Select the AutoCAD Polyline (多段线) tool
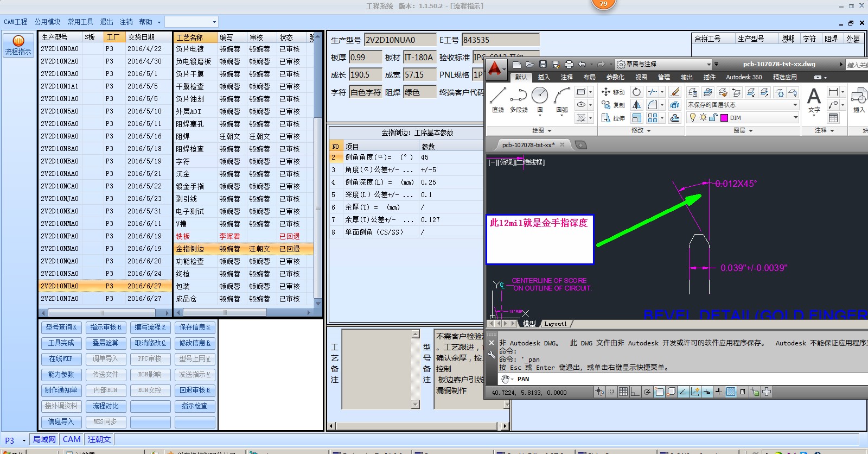 coord(519,99)
